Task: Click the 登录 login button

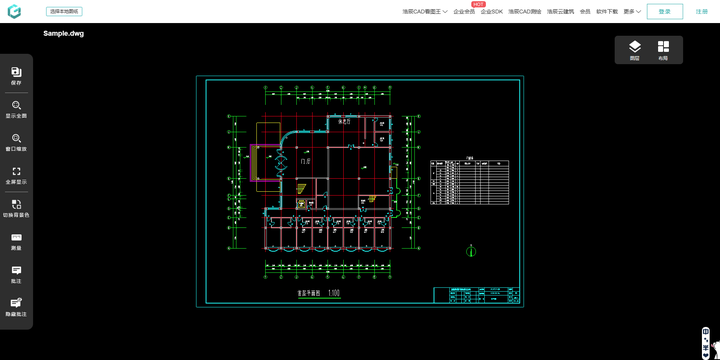Action: click(x=665, y=11)
